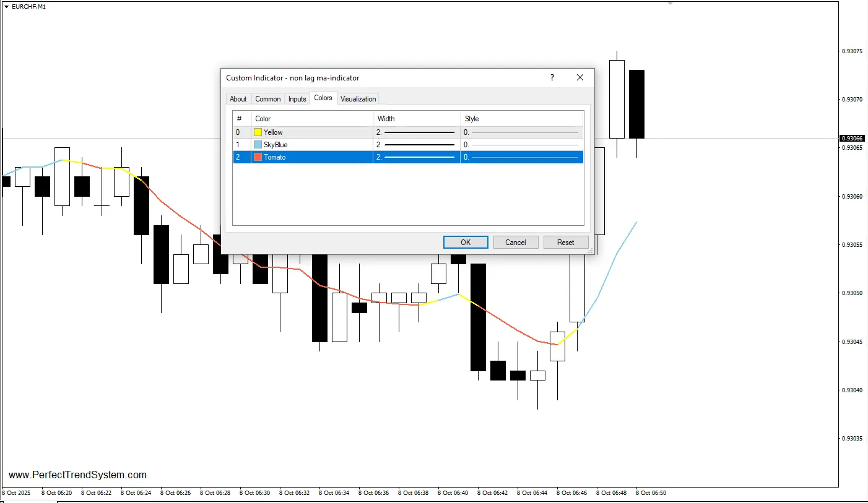This screenshot has width=868, height=503.
Task: Go to the Inputs tab
Action: pyautogui.click(x=297, y=99)
